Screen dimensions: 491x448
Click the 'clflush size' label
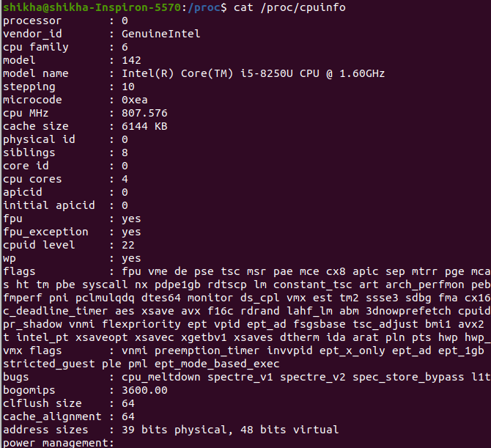pyautogui.click(x=43, y=403)
